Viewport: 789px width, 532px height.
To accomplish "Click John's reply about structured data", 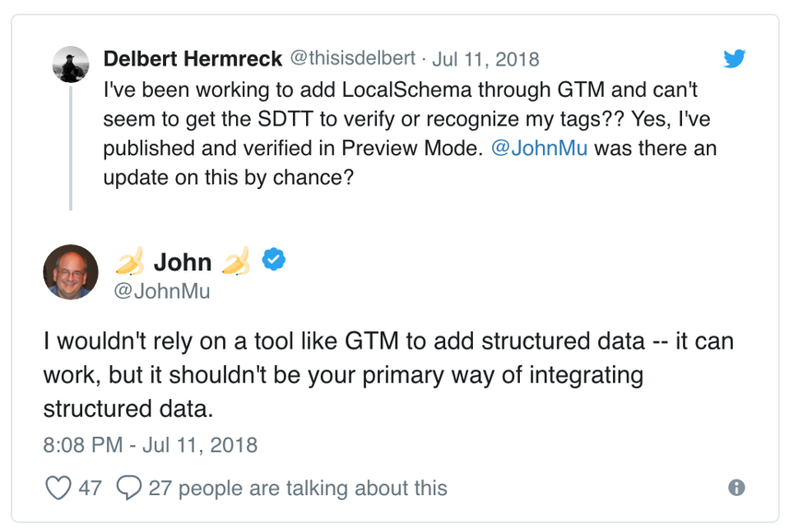I will [388, 374].
